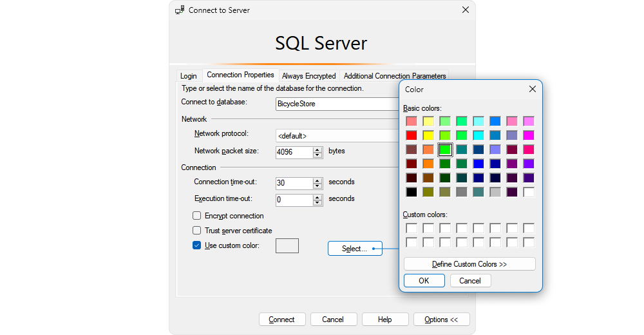Choose the pure yellow basic color
The image size is (644, 335).
(x=428, y=135)
